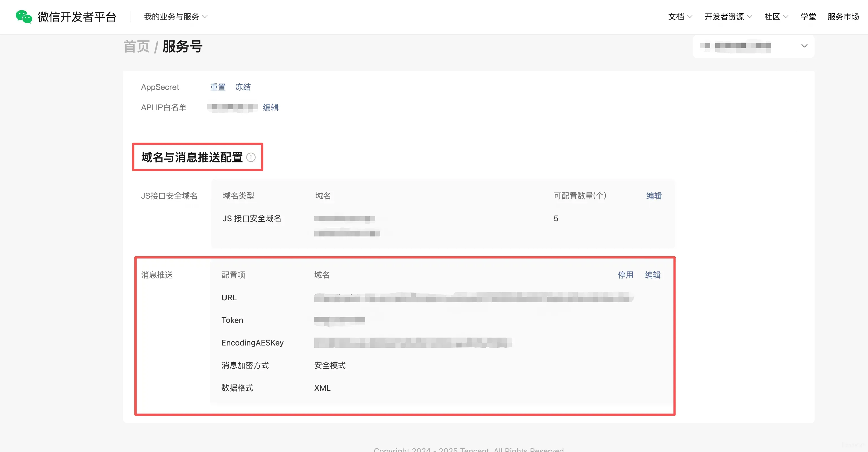The image size is (868, 452).
Task: Click 重置 link for AppSecret
Action: coord(218,87)
